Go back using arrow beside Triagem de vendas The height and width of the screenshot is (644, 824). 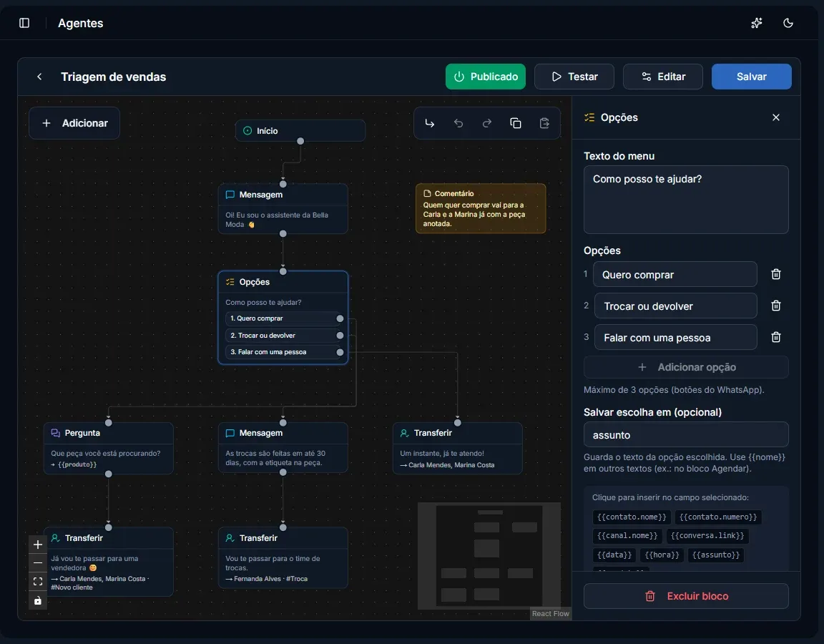coord(39,77)
